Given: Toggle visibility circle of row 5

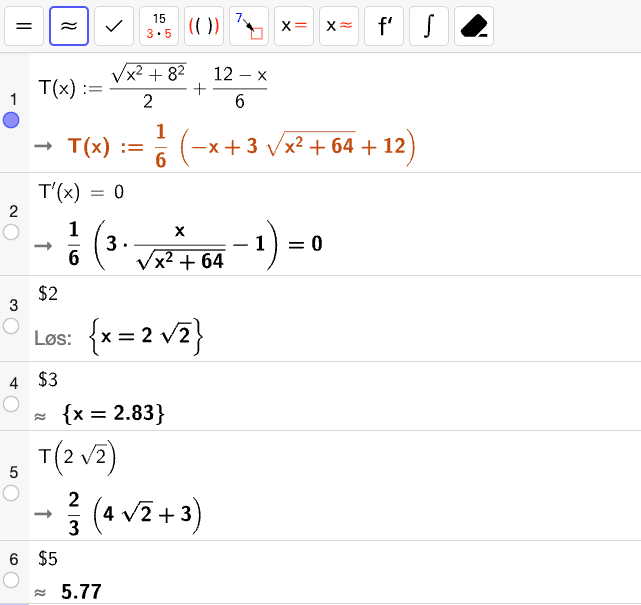Looking at the screenshot, I should click(x=11, y=493).
